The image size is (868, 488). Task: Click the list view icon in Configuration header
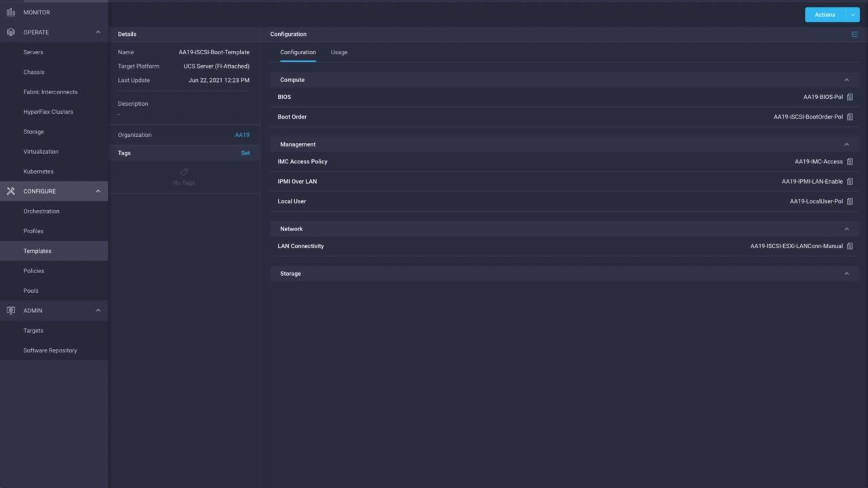pyautogui.click(x=854, y=34)
